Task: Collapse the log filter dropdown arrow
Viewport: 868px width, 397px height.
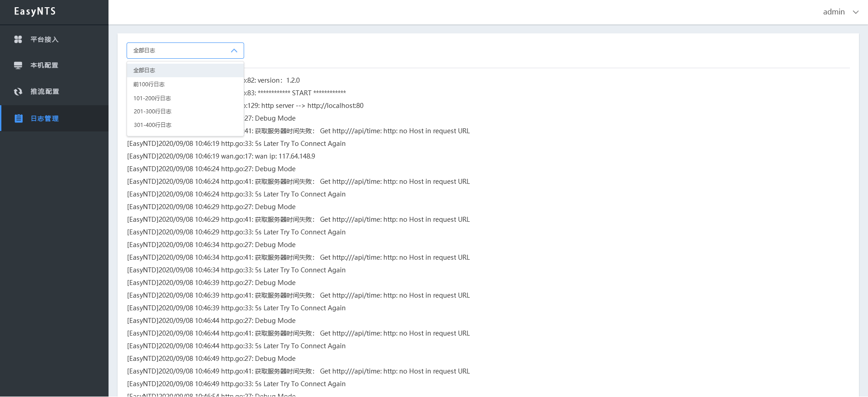Action: 234,51
